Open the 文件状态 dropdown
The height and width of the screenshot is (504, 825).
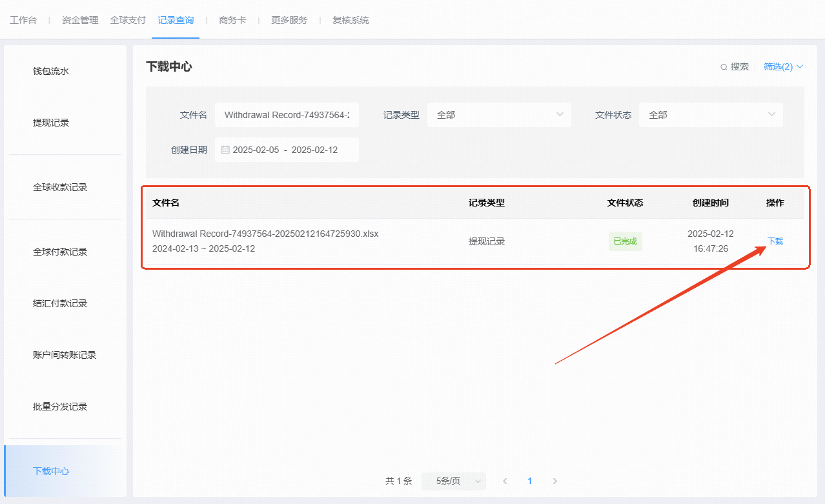tap(710, 115)
